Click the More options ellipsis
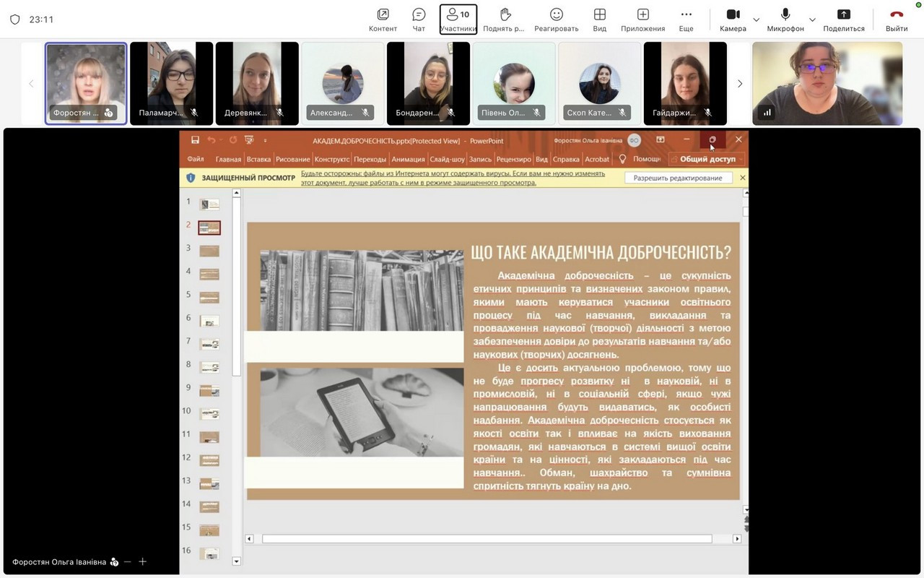 coord(686,20)
